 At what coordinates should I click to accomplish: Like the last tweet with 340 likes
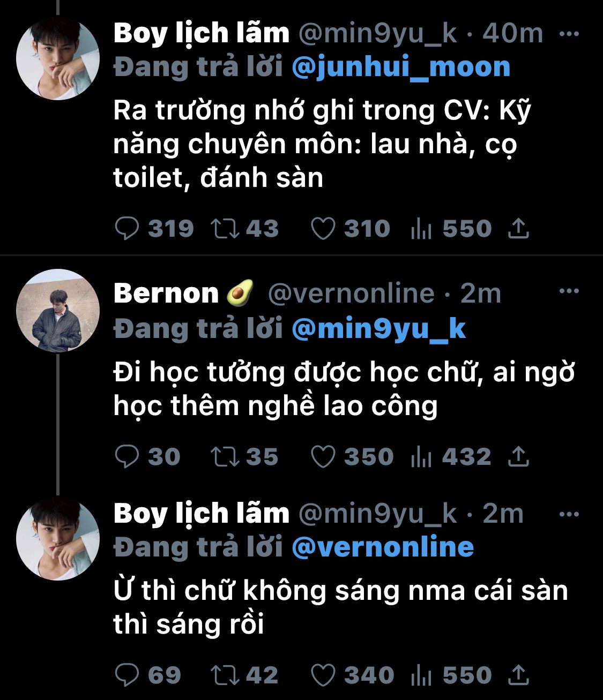[323, 675]
